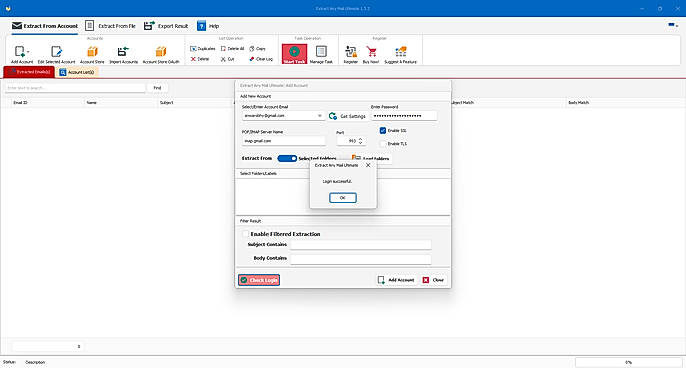Check Enable Filtered Extraction checkbox
Viewport: 686px width, 368px height.
(x=245, y=234)
